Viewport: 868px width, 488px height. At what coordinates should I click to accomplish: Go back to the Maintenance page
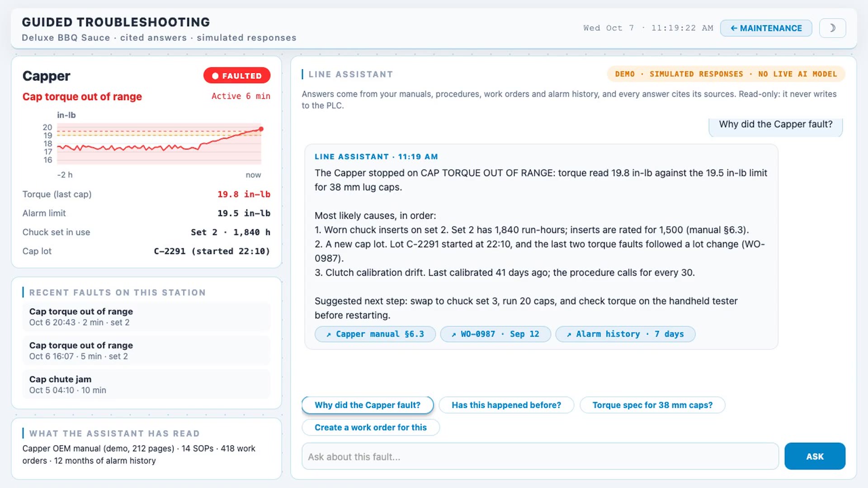[x=766, y=28]
